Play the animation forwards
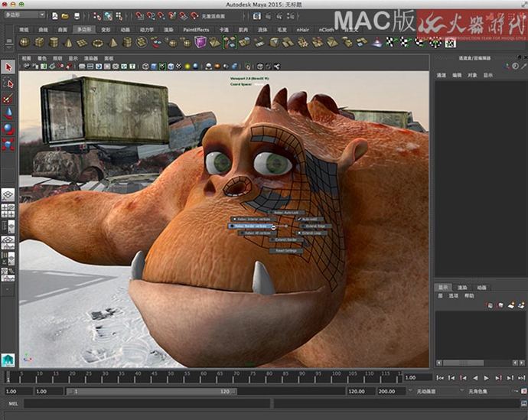 point(486,378)
